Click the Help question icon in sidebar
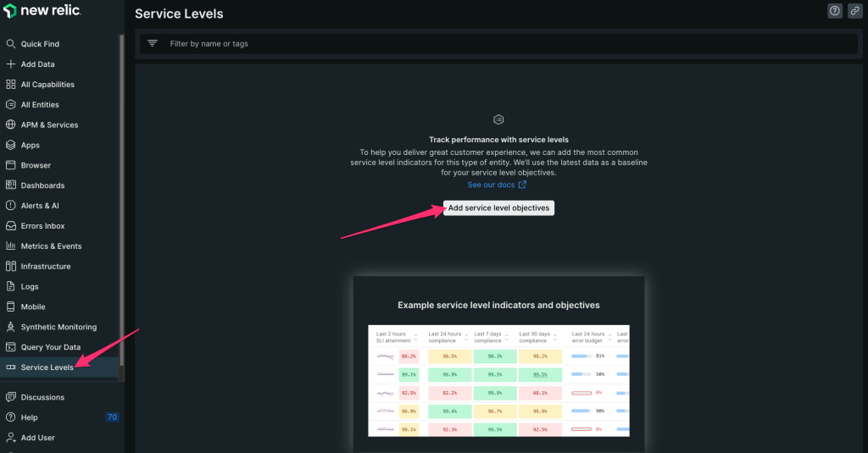This screenshot has height=453, width=868. tap(10, 417)
